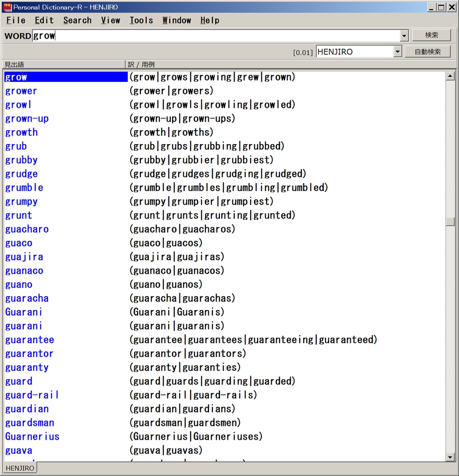Viewport: 459px width, 476px height.
Task: Select the headword 'grower'
Action: tap(21, 91)
